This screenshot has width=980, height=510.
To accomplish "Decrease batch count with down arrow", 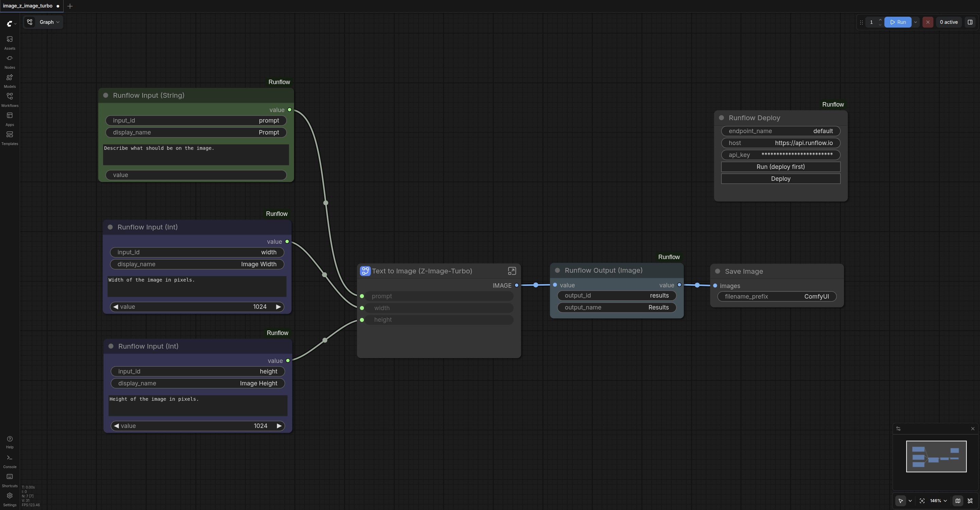I will pyautogui.click(x=880, y=25).
